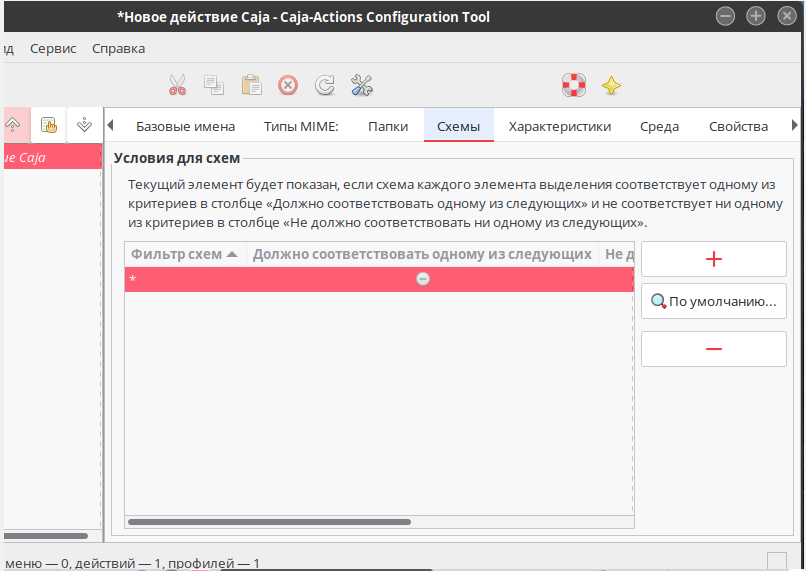Click the Paste clipboard icon

coord(251,85)
